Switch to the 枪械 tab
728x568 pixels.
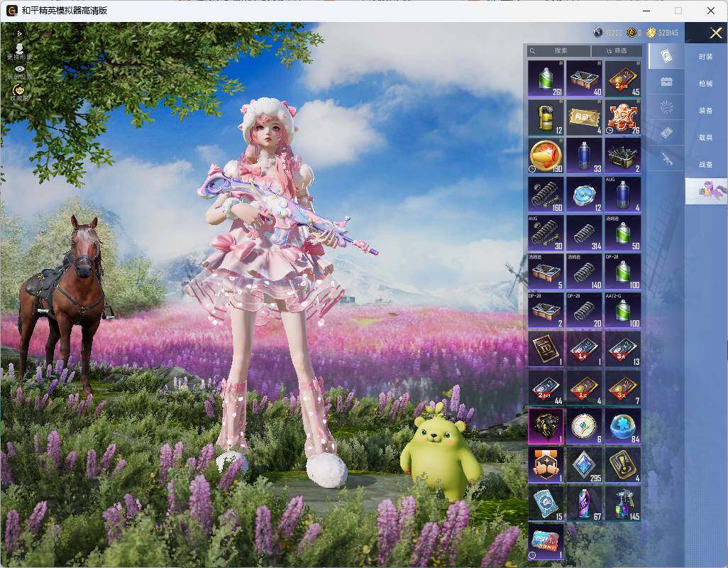pos(706,84)
